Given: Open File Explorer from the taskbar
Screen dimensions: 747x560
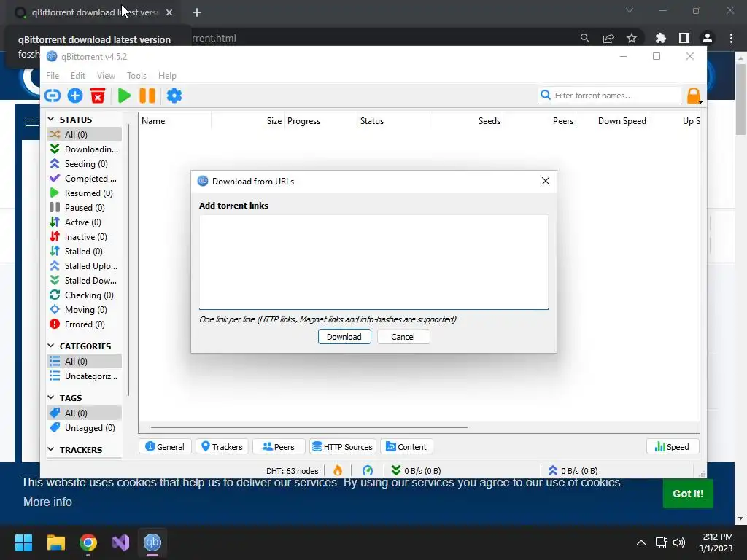Looking at the screenshot, I should (55, 542).
